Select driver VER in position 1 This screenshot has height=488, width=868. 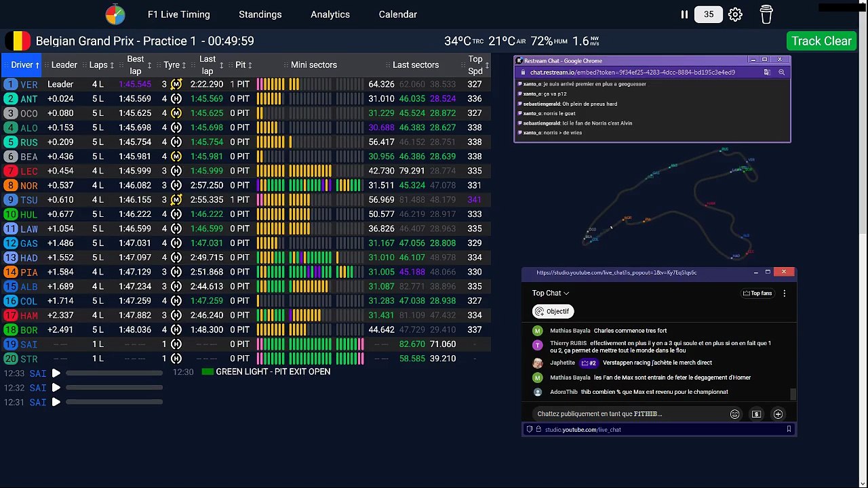tap(22, 85)
